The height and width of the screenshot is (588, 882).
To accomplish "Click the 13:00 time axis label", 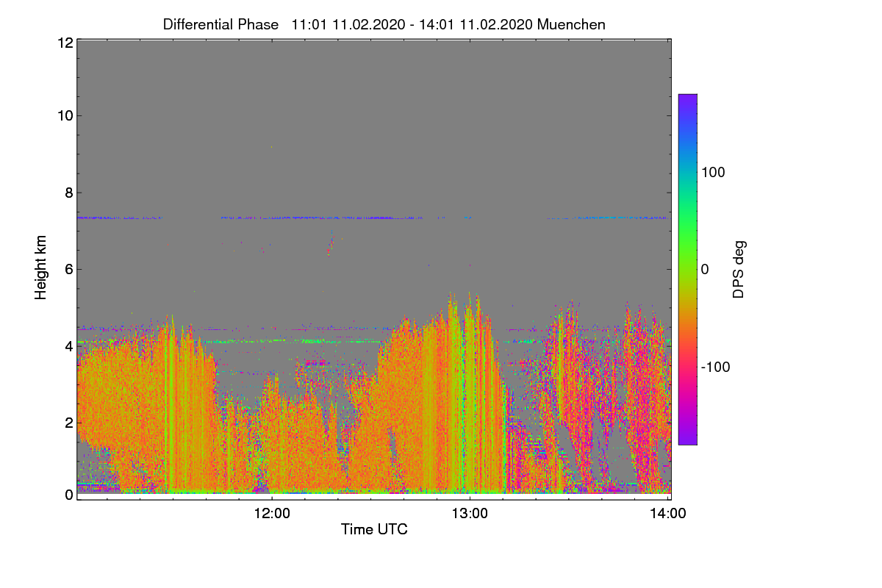I will pos(470,514).
